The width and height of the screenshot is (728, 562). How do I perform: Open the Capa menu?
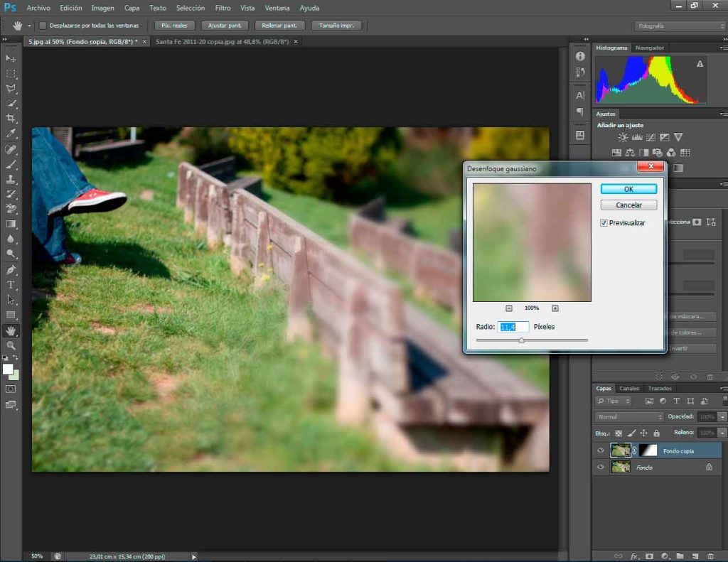[x=132, y=8]
